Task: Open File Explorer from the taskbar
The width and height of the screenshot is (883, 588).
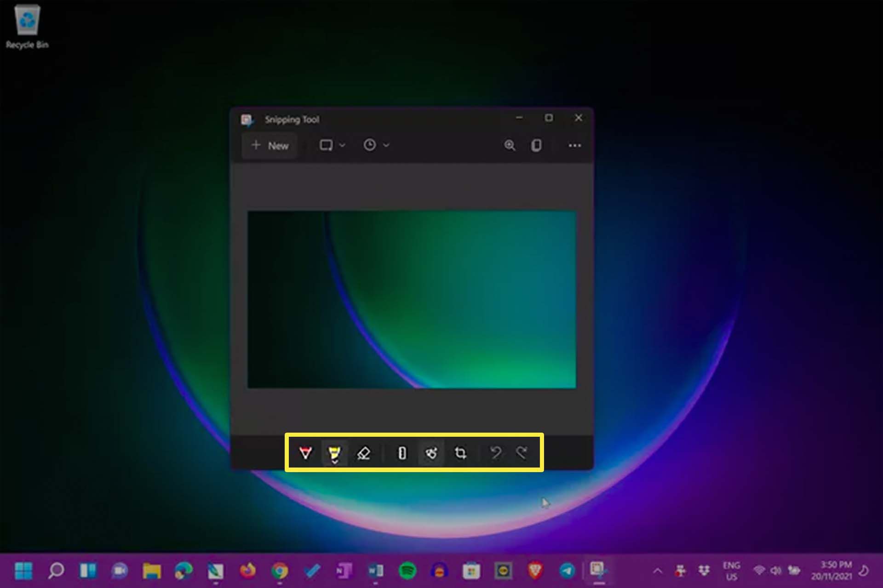Action: pos(151,571)
